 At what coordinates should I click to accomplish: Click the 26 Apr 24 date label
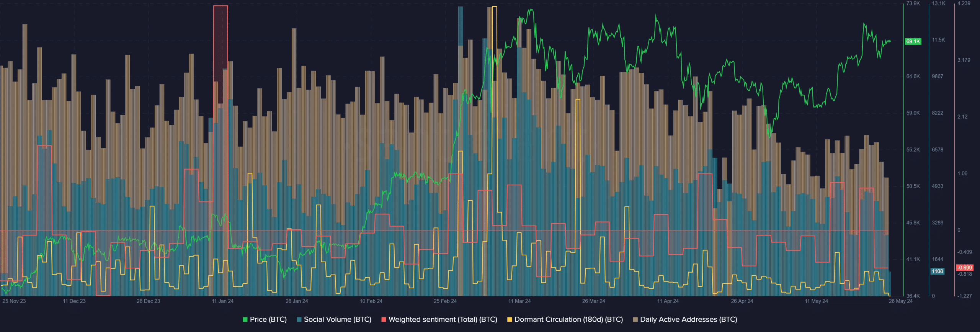[x=742, y=301]
